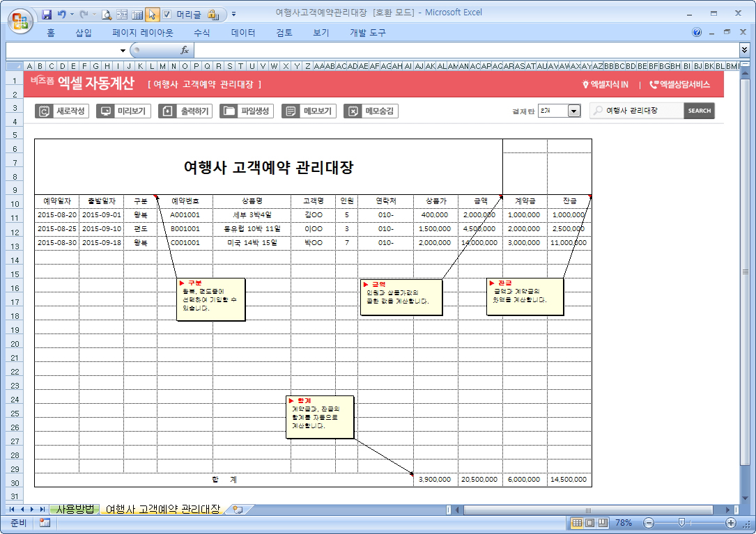The image size is (756, 534).
Task: Click the 여행사 관리대장 search field
Action: click(636, 111)
